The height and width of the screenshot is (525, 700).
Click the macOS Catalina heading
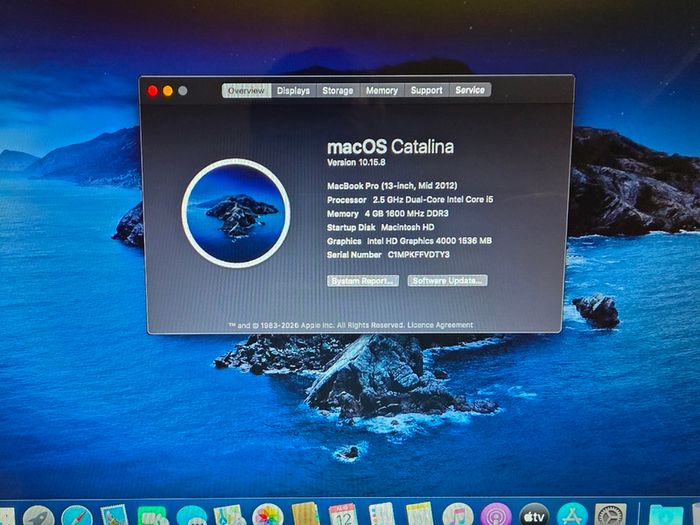point(391,147)
